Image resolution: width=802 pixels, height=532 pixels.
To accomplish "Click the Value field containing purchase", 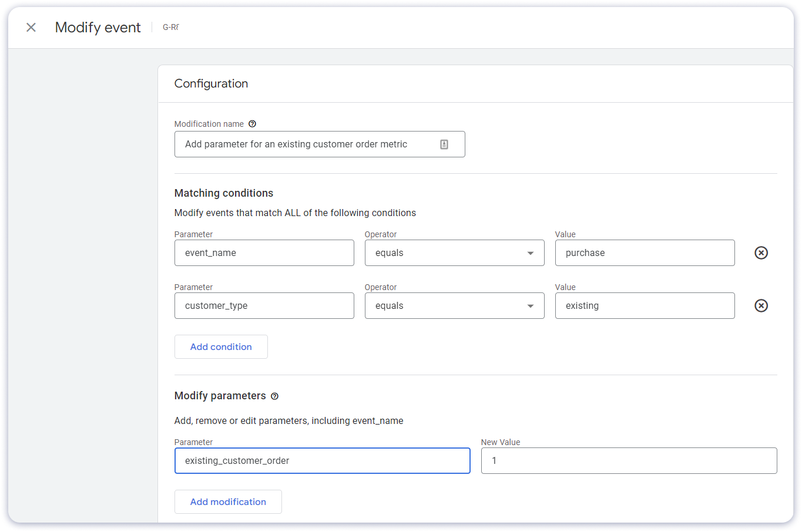I will (645, 252).
